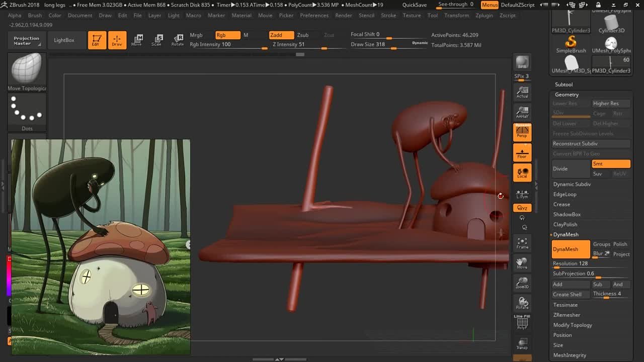
Task: Click the Zoom3D navigation icon
Action: pos(522,283)
